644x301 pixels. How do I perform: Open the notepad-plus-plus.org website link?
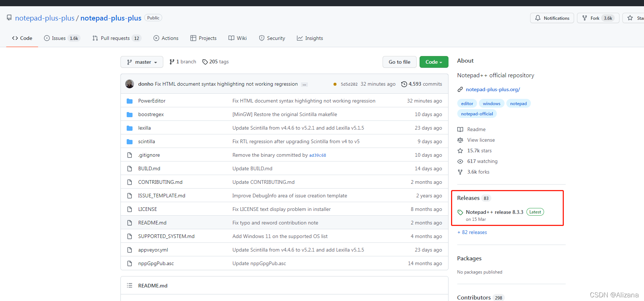(x=493, y=89)
